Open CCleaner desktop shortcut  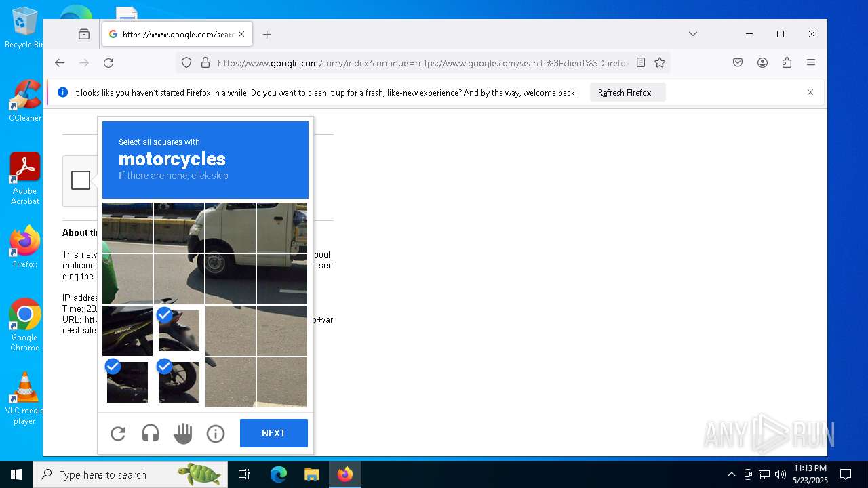tap(24, 100)
